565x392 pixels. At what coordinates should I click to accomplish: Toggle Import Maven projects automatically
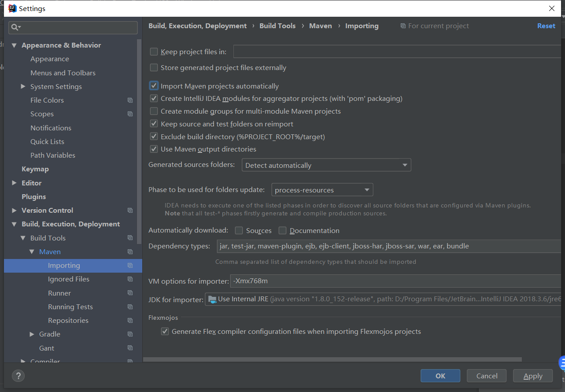[x=154, y=86]
